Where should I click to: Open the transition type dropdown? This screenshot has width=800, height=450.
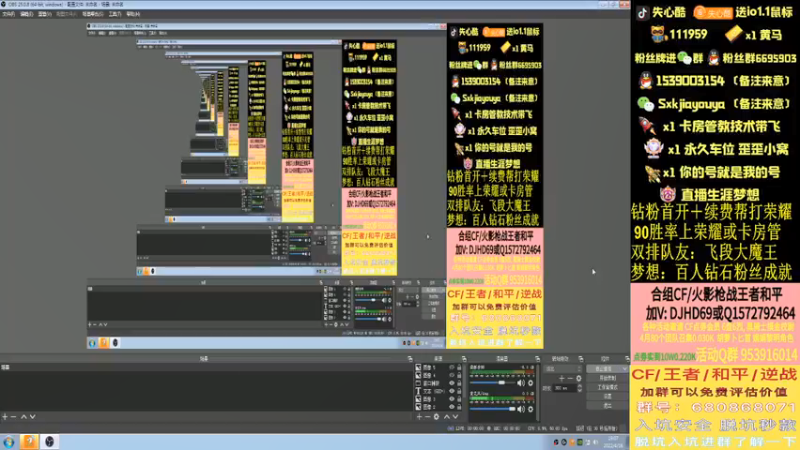[563, 368]
